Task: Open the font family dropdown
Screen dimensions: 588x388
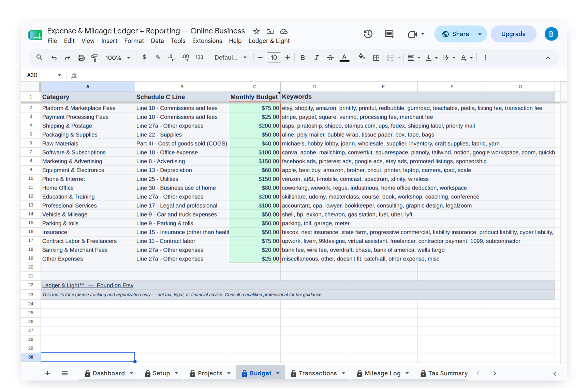Action: [231, 58]
